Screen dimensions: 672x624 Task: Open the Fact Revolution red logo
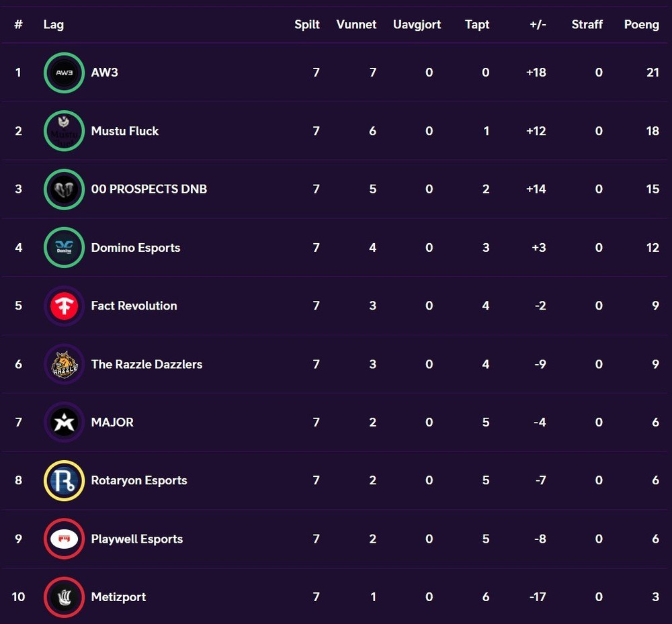(64, 306)
